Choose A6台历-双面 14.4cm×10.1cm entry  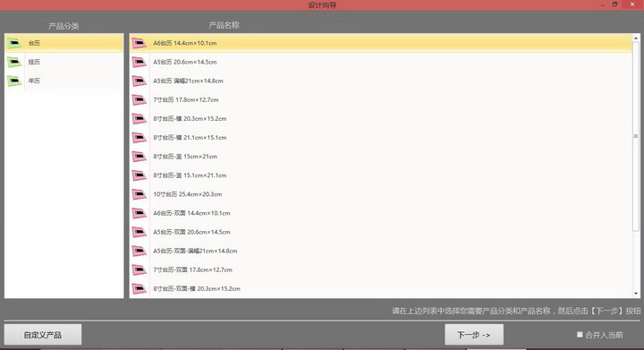[381, 213]
